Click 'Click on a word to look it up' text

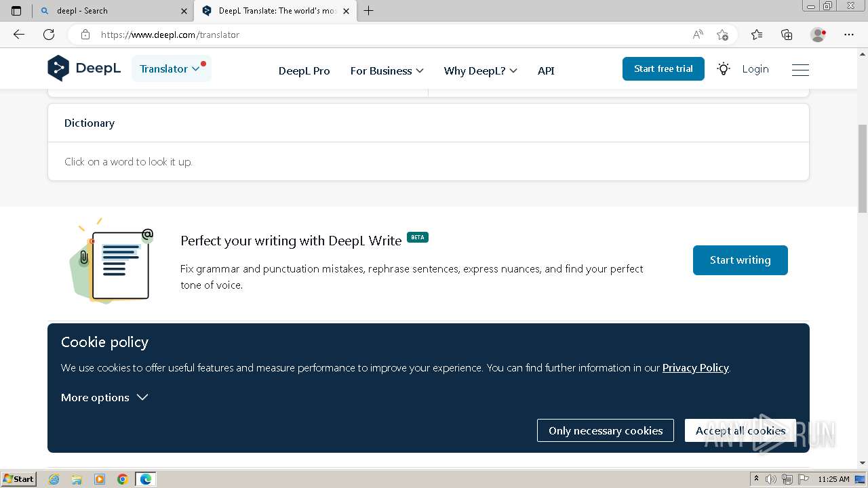[128, 162]
